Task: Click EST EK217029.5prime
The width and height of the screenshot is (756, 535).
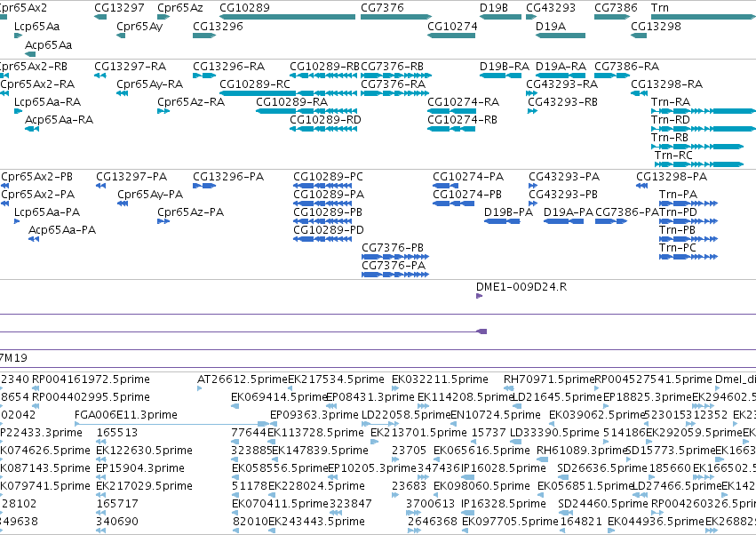Action: coord(100,495)
